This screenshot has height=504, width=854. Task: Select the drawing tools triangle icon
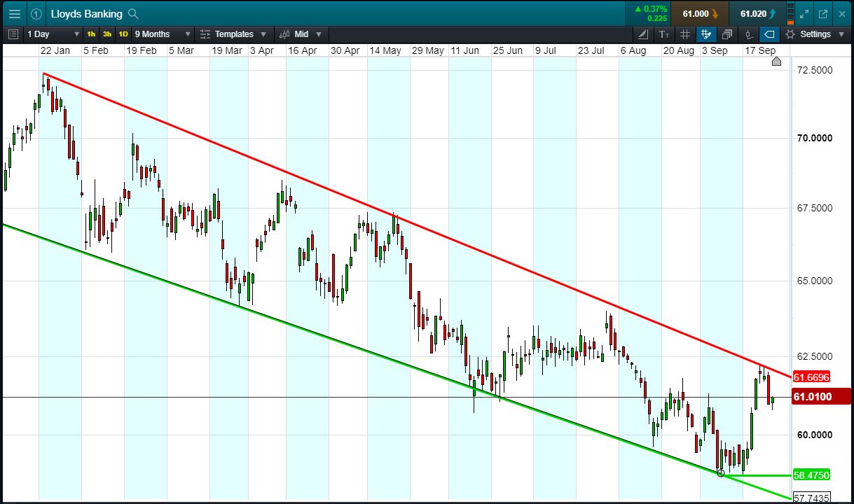click(644, 34)
